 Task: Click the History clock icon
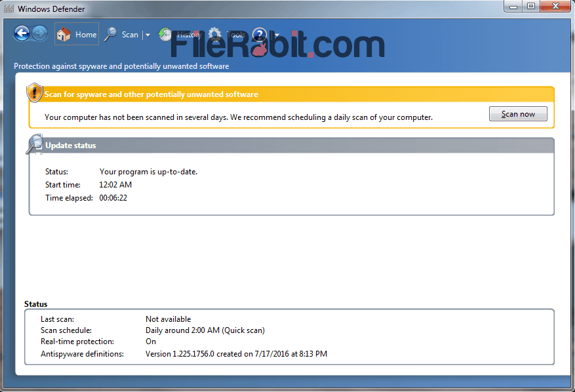point(165,34)
